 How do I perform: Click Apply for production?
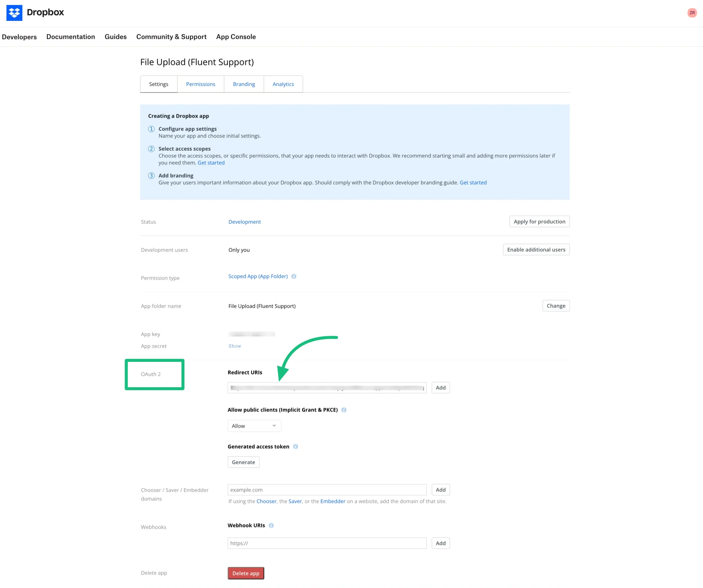click(539, 221)
